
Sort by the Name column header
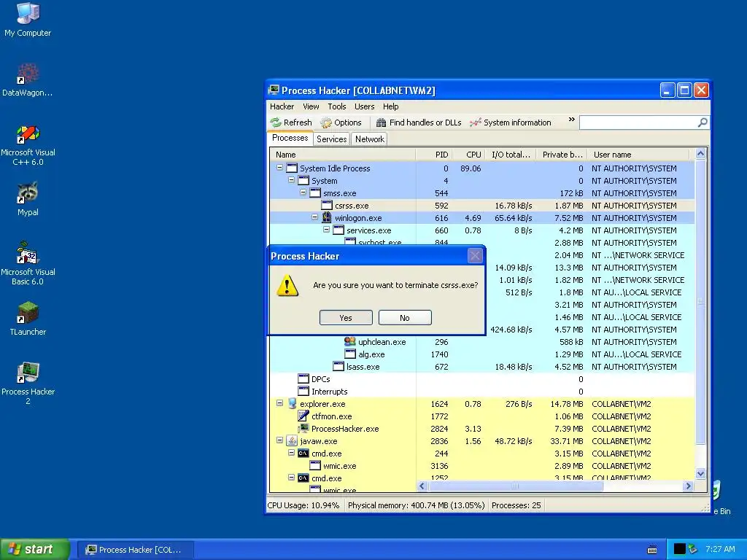coord(343,155)
